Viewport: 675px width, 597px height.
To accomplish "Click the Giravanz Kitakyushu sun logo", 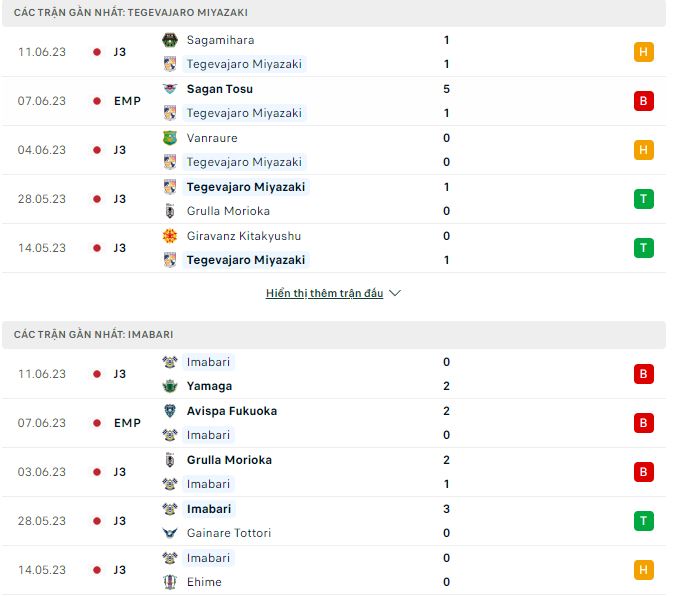I will pyautogui.click(x=169, y=236).
